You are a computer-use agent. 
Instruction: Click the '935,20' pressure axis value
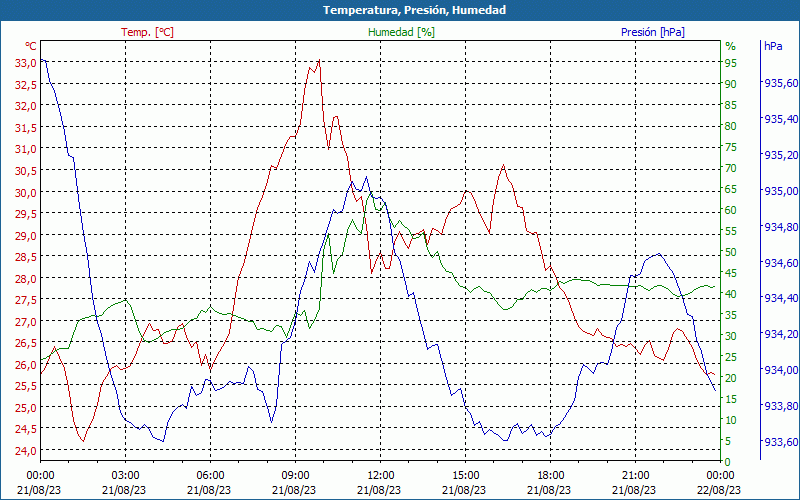781,155
